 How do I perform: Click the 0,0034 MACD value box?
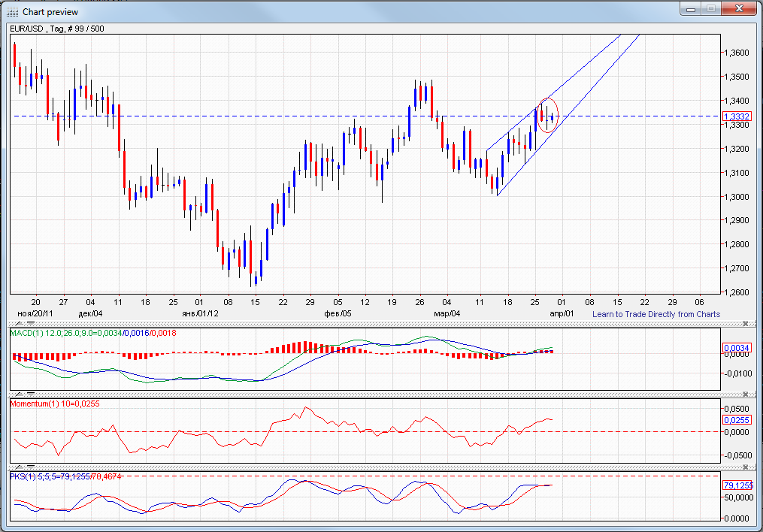(x=737, y=348)
